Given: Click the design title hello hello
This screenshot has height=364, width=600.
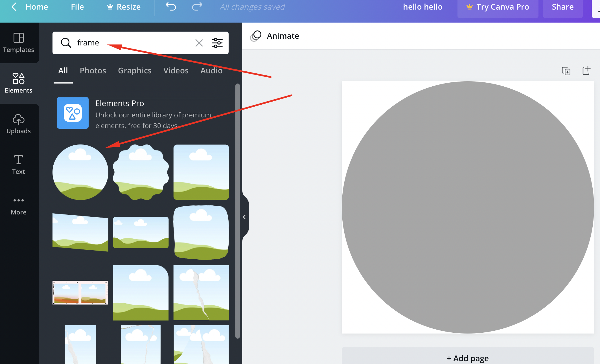Looking at the screenshot, I should click(x=423, y=7).
